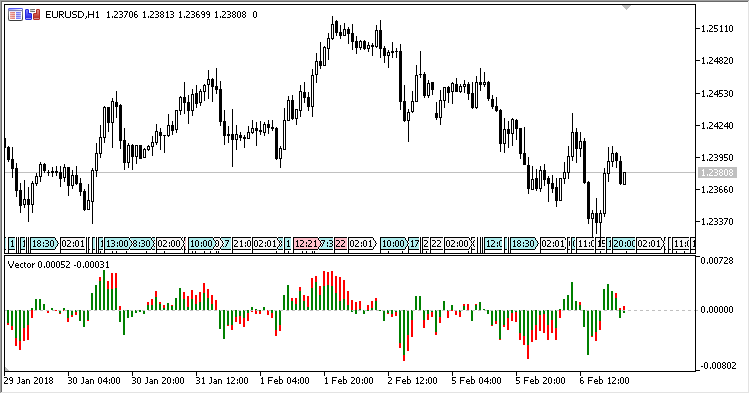Click the 5 Feb 20:00 time label

[541, 381]
